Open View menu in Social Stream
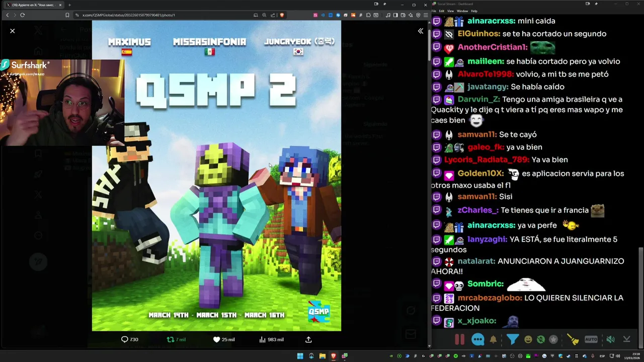 click(450, 11)
